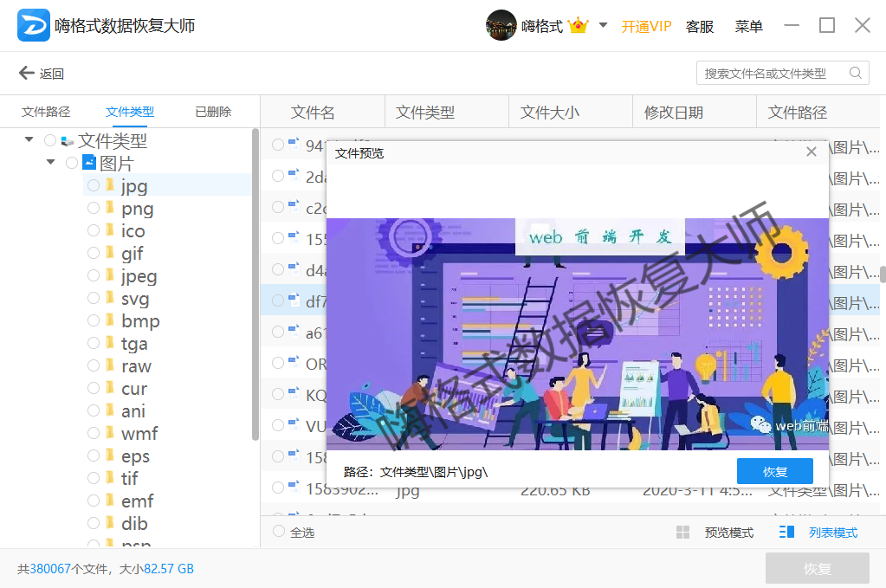Click the tga folder icon

(110, 342)
